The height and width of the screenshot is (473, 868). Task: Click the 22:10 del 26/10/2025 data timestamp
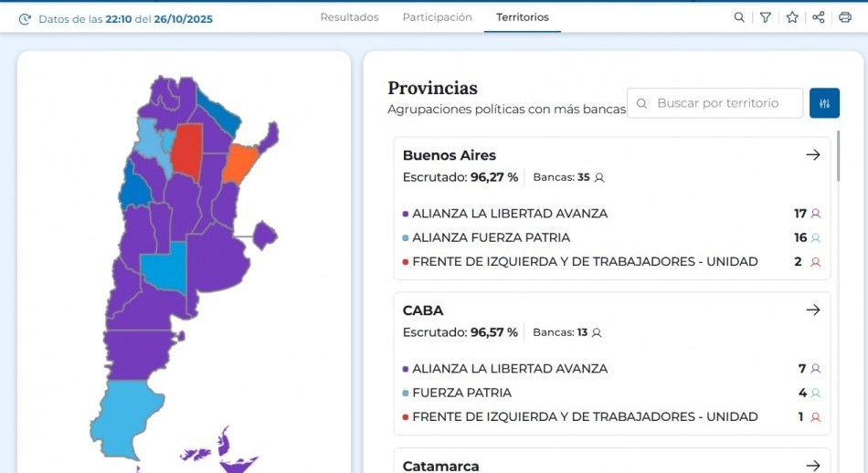[159, 19]
